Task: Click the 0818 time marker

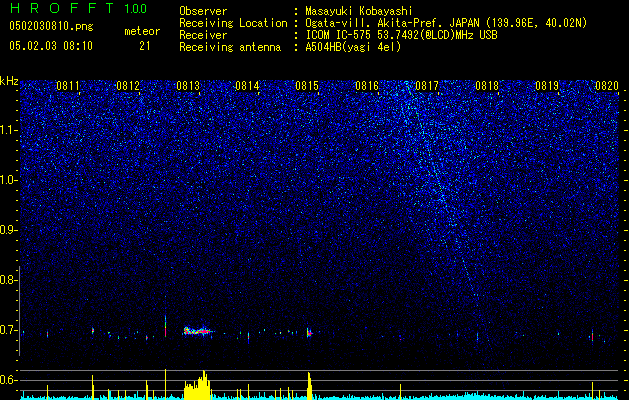Action: [x=487, y=86]
